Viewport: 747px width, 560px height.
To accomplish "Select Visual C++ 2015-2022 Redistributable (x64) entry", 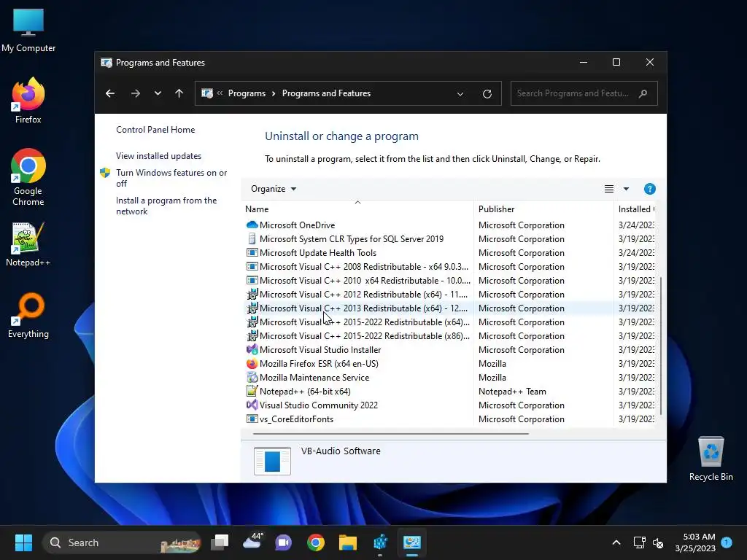I will click(365, 322).
